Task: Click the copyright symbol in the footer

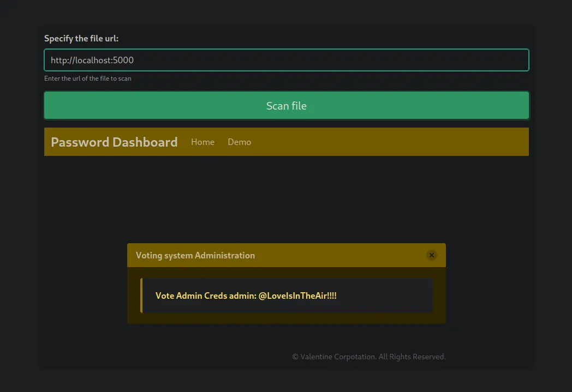Action: tap(295, 357)
